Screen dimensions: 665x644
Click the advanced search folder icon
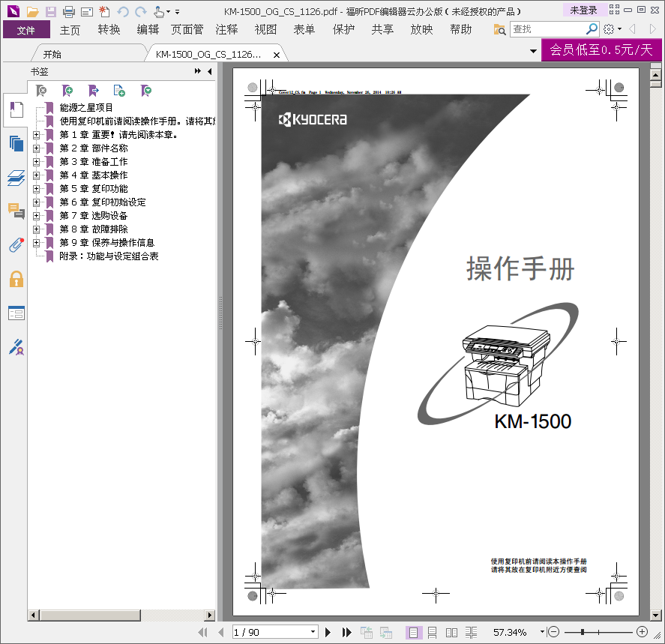tap(499, 29)
